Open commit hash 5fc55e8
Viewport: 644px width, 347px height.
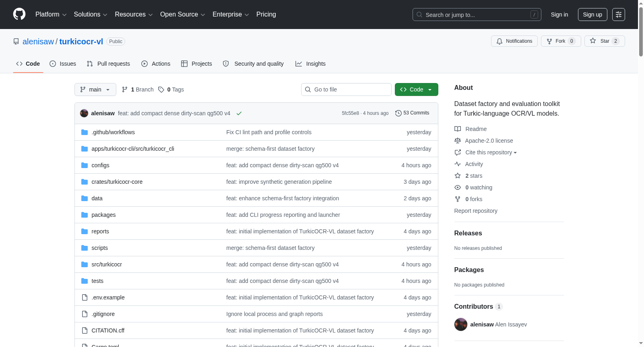click(350, 113)
